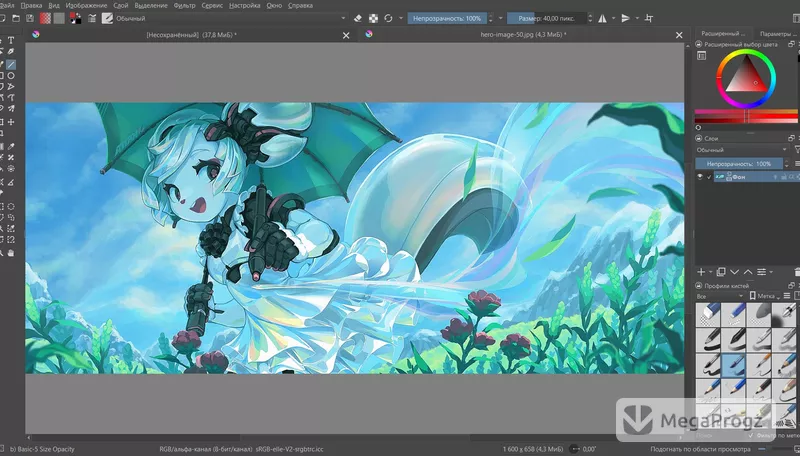Click the Open file folder icon
This screenshot has width=800, height=456.
16,18
